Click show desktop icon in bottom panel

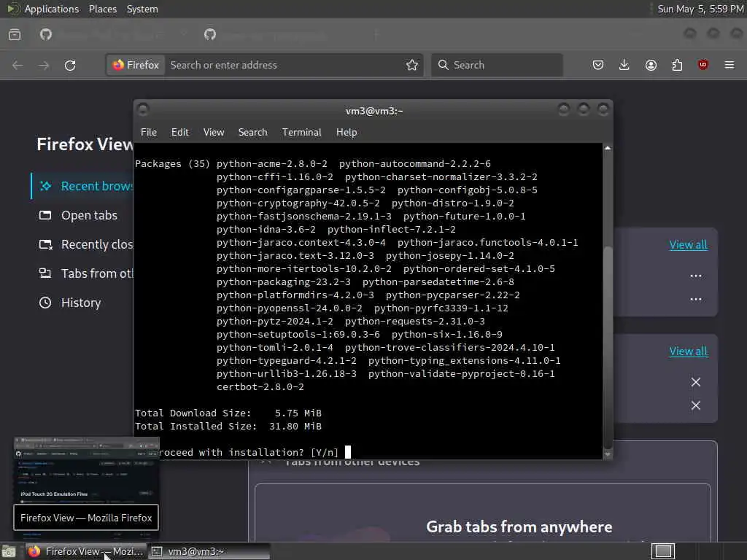9,551
